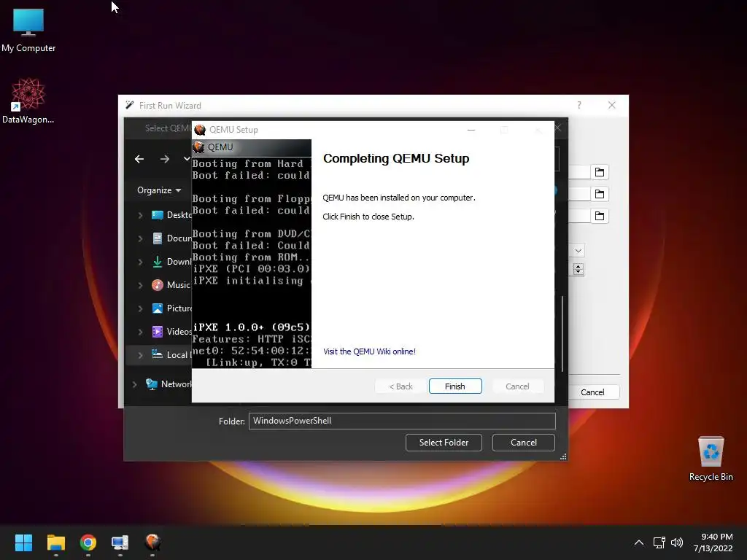747x560 pixels.
Task: Click Select Folder in the folder dialog
Action: (x=444, y=443)
